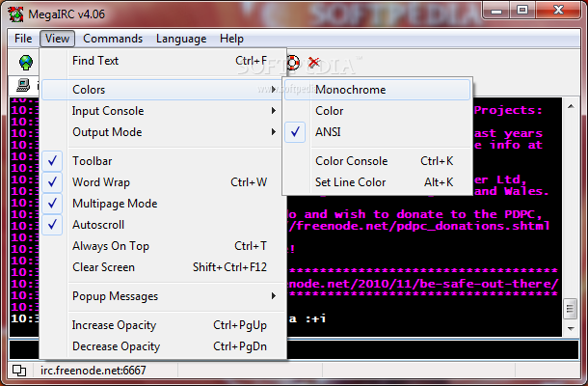Select Color display mode
The image size is (588, 386).
pos(377,111)
